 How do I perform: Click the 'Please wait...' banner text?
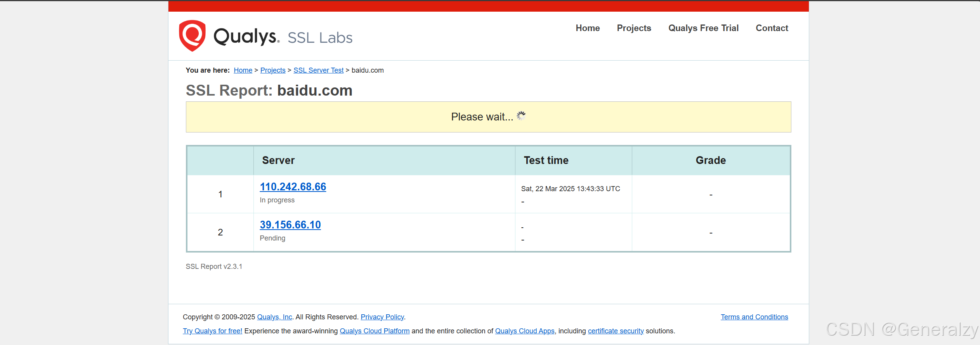pos(482,117)
